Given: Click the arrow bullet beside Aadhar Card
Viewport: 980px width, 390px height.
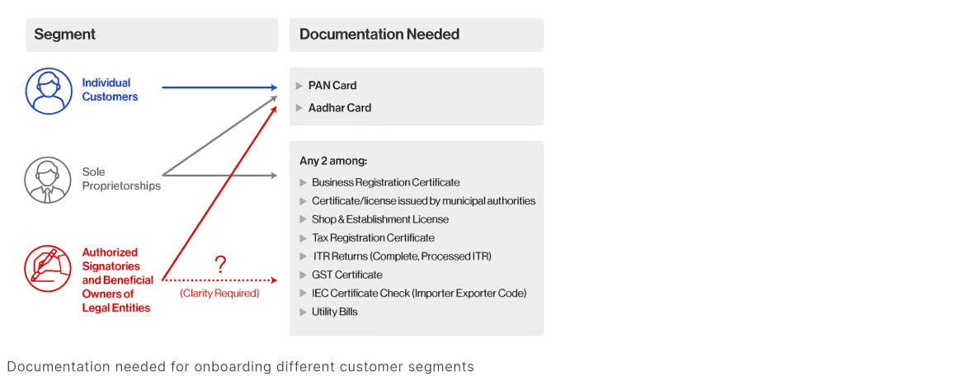Looking at the screenshot, I should [x=299, y=108].
